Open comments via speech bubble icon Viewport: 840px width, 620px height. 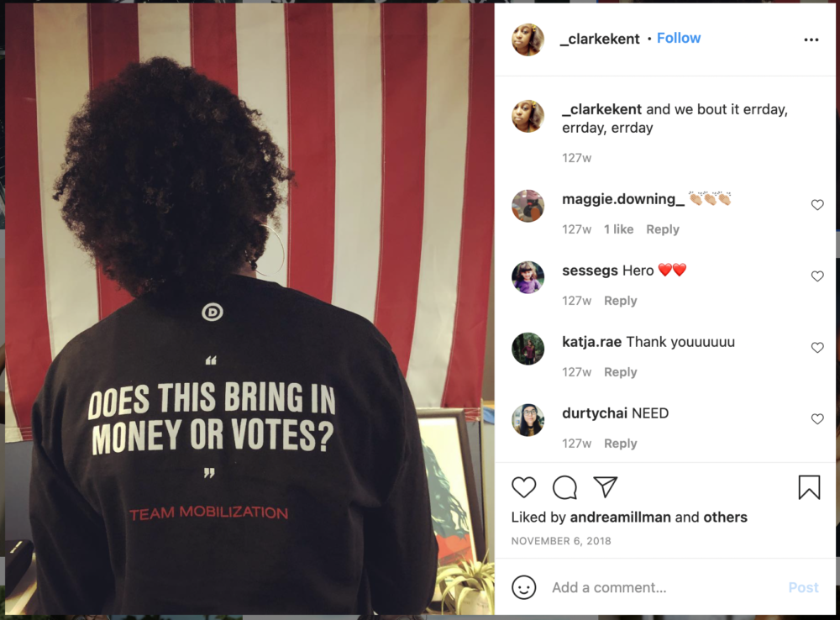(x=564, y=487)
